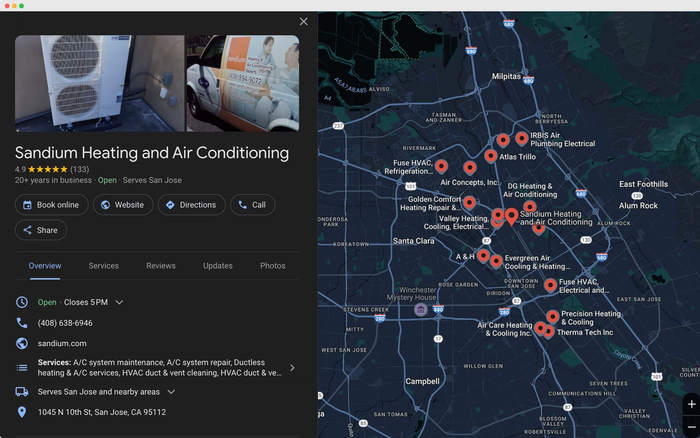This screenshot has width=700, height=438.
Task: Click the Call button
Action: pos(253,205)
